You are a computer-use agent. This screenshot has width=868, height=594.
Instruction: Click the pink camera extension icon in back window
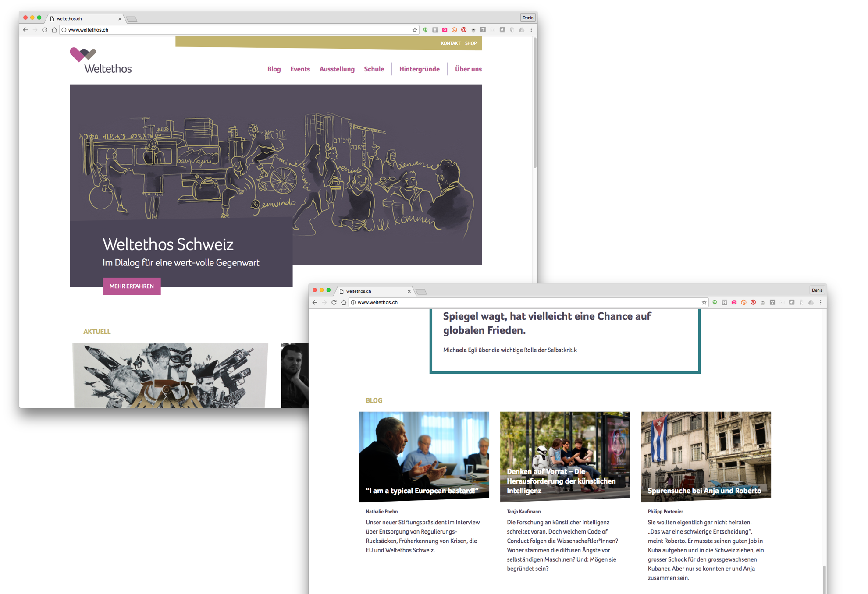[x=445, y=30]
